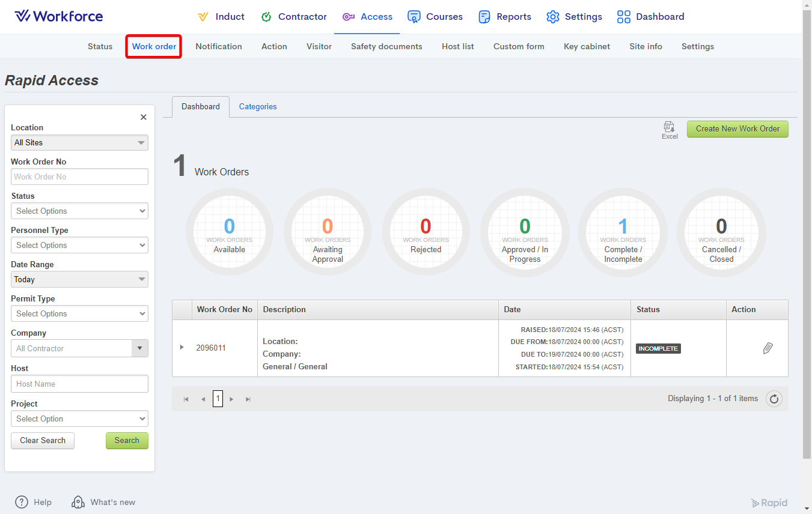Screen dimensions: 812x514
Task: Open the Status Select Options dropdown
Action: coord(79,211)
